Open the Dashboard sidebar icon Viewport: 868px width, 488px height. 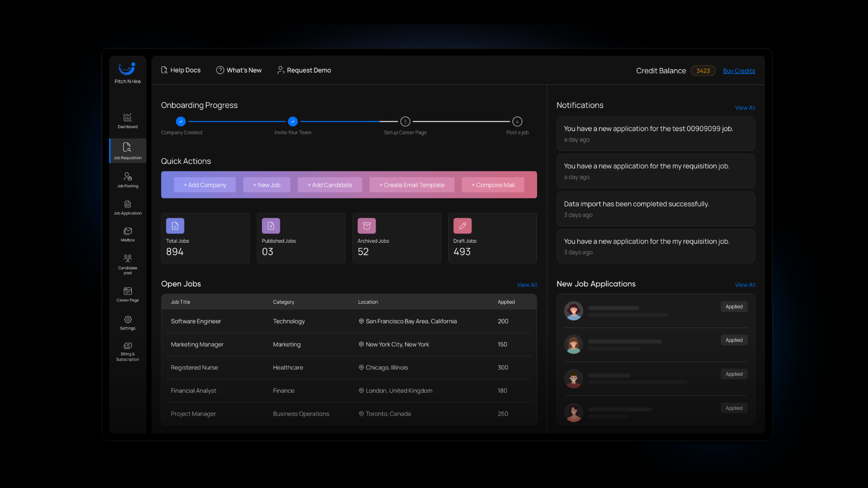[x=127, y=117]
